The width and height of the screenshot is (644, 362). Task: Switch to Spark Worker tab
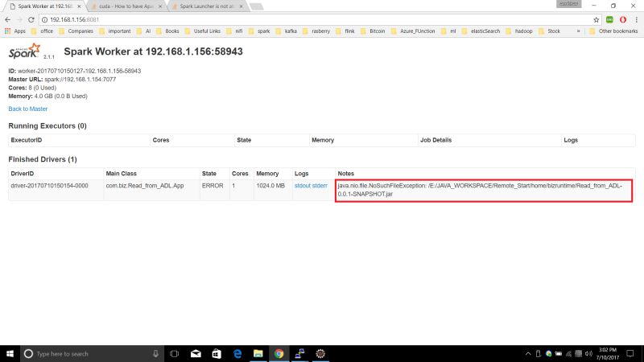coord(43,6)
